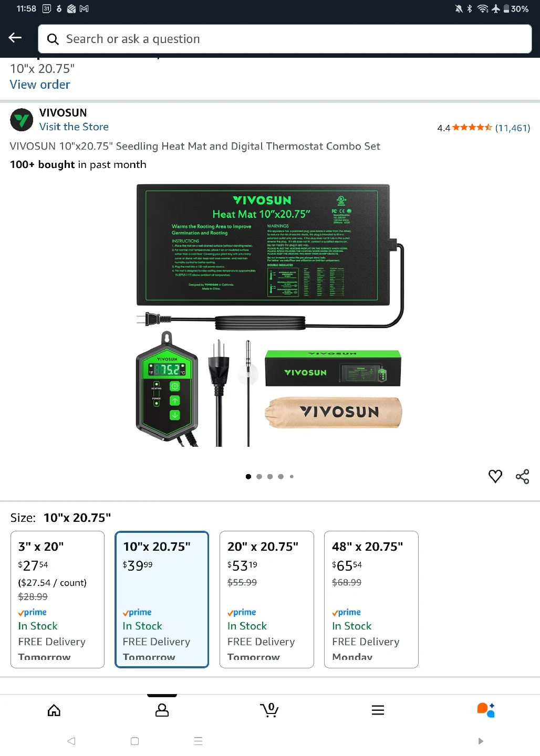Focus the Search or ask a question field

tap(285, 39)
